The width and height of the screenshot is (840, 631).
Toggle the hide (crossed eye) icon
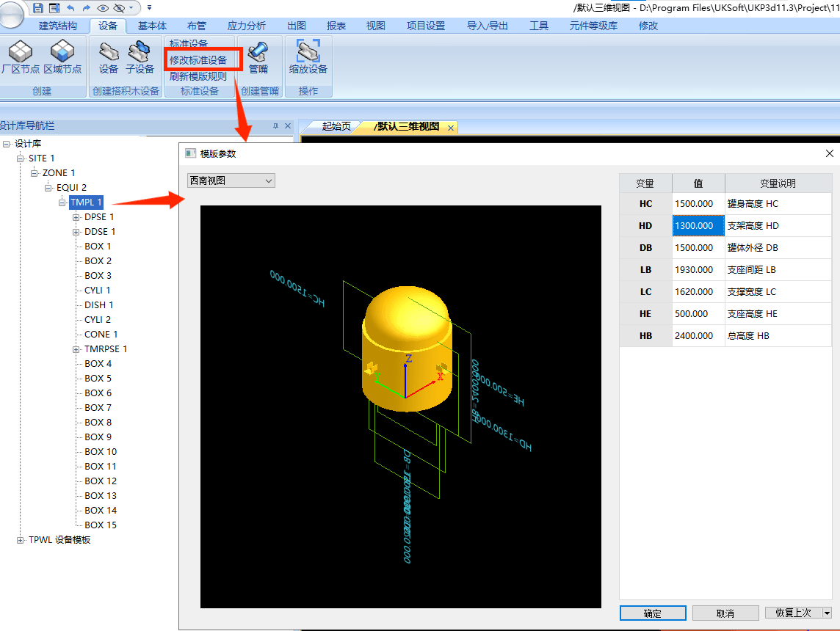(119, 7)
